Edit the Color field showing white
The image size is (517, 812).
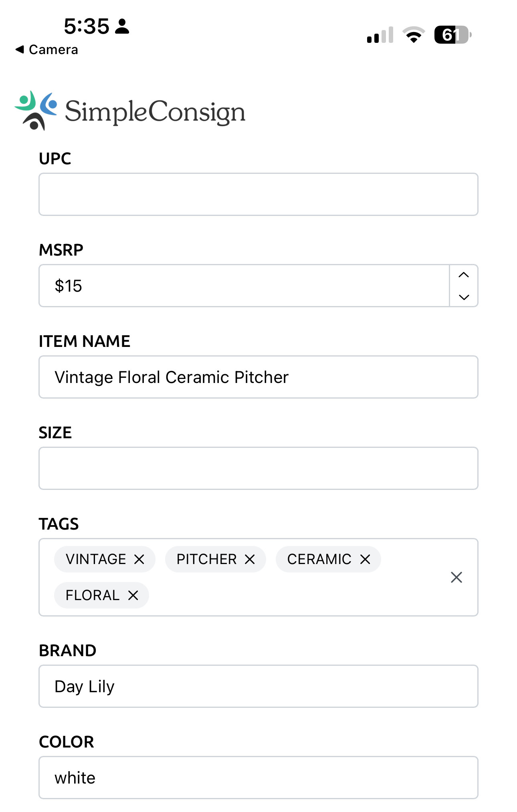coord(258,778)
